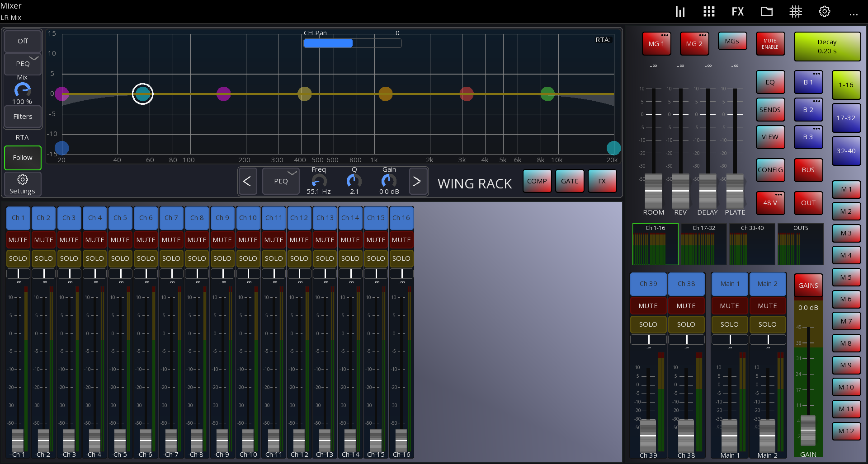Open the COMP section
The width and height of the screenshot is (868, 464).
[537, 181]
